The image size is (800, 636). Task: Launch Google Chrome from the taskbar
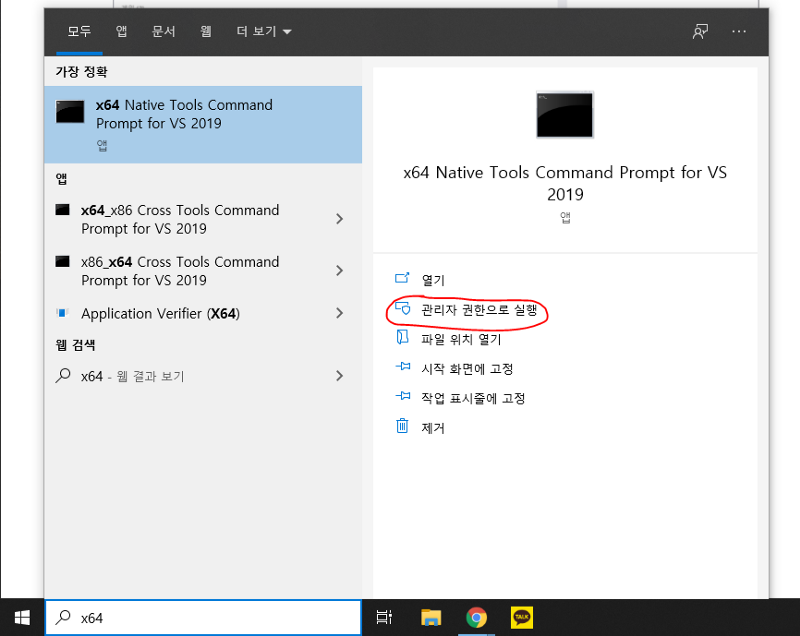(x=476, y=618)
